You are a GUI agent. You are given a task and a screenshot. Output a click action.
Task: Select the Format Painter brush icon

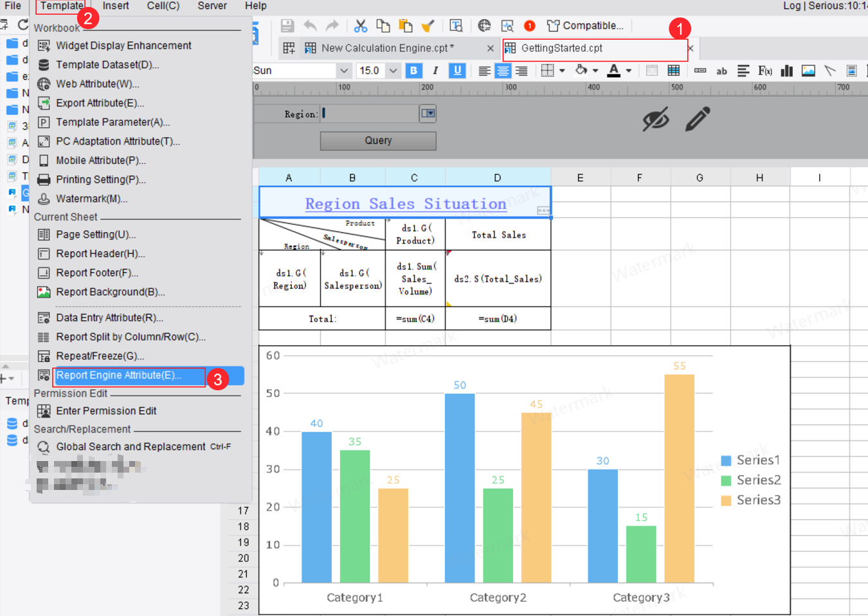(x=428, y=26)
